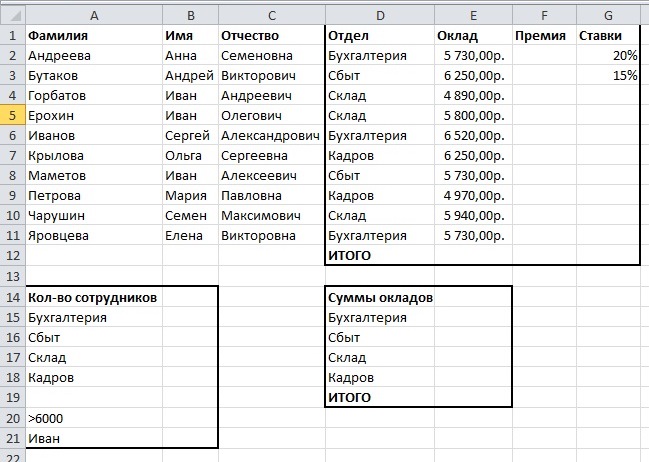Screen dimensions: 649x462
Task: Select row 5 highlighted header
Action: coord(13,116)
